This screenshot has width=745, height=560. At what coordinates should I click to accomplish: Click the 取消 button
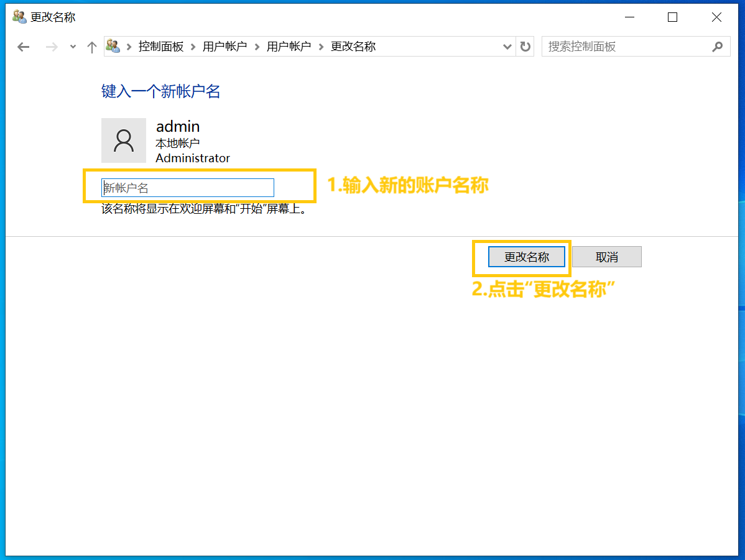[x=606, y=257]
